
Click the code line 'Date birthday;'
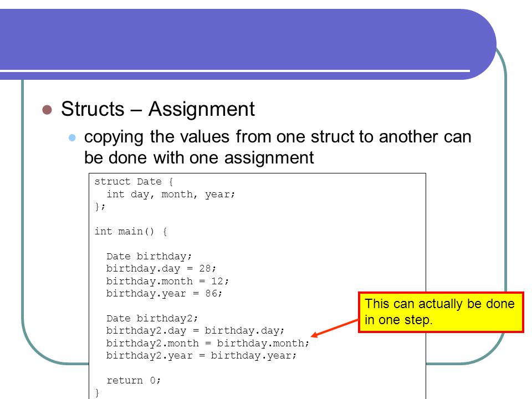tap(149, 256)
